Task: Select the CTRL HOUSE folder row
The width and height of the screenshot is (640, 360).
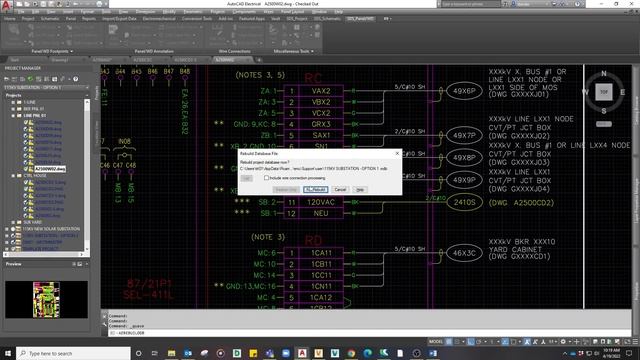Action: (35, 176)
